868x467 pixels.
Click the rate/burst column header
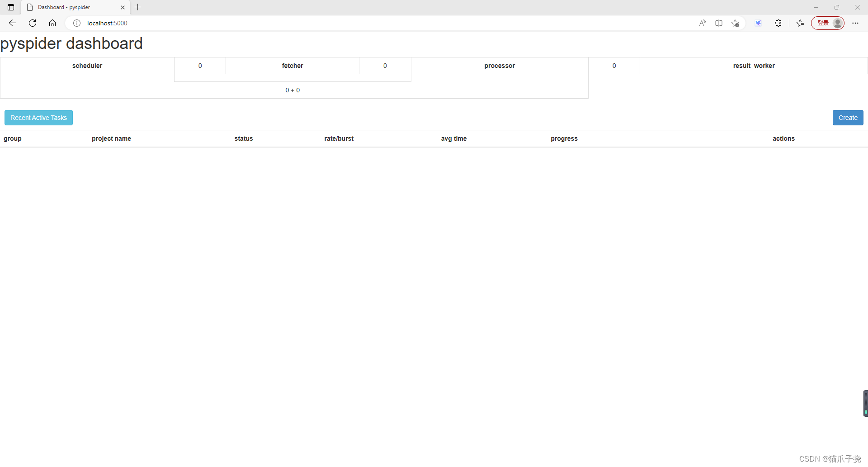pos(339,138)
